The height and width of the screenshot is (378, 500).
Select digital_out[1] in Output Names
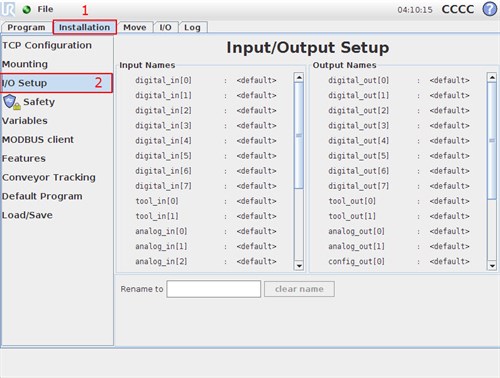click(358, 95)
